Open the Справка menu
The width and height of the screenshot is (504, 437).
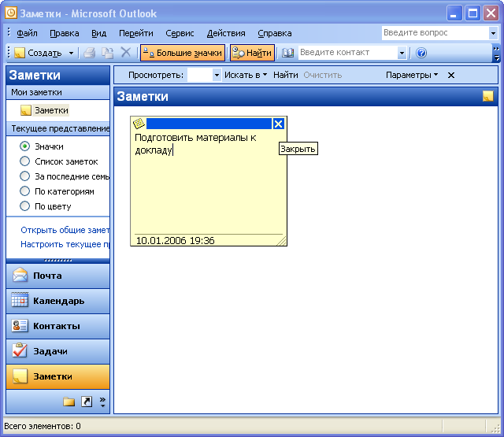[275, 33]
